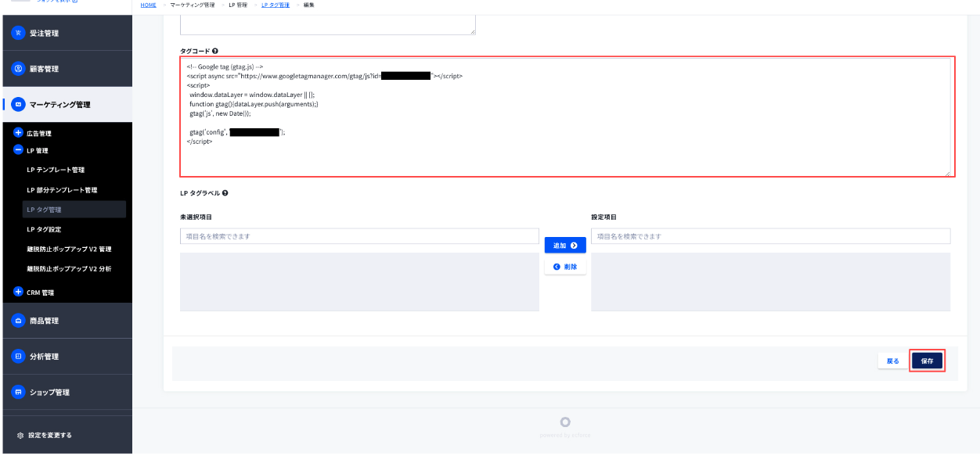The height and width of the screenshot is (456, 980).
Task: Expand the CRM 管理 submenu
Action: [x=19, y=292]
